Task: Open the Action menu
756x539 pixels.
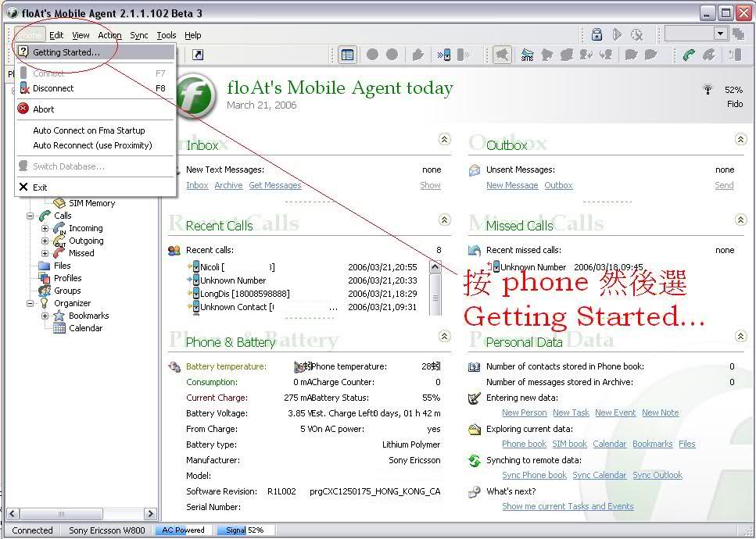Action: [x=110, y=35]
